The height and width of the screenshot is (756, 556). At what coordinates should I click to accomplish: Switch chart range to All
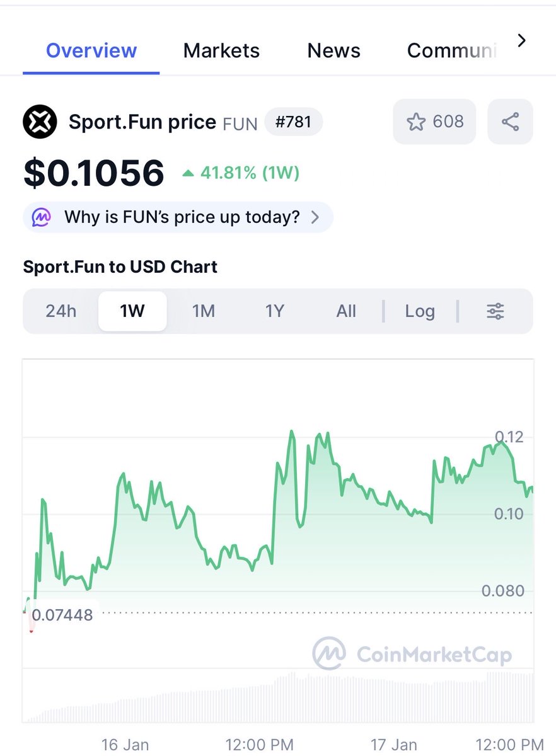346,311
